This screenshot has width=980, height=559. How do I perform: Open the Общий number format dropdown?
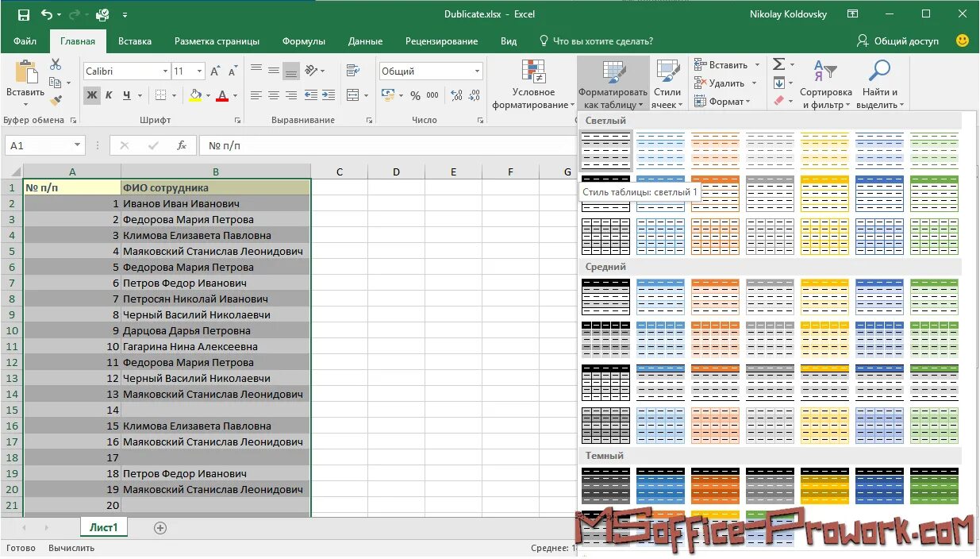click(x=477, y=71)
